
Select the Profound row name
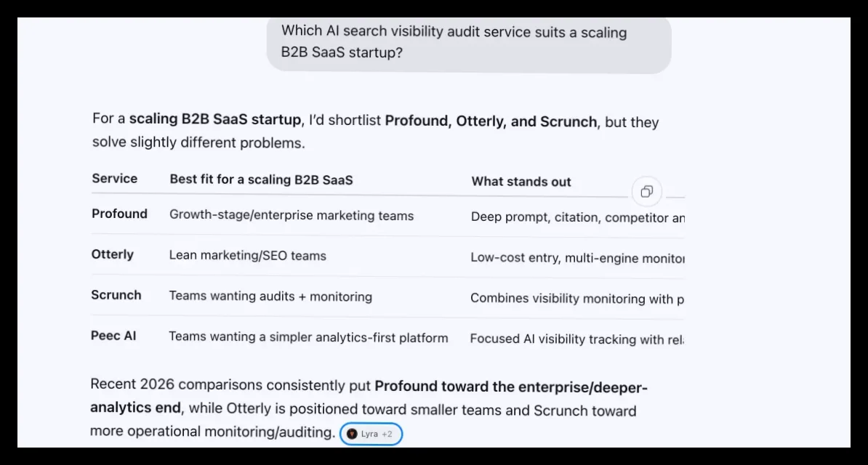[x=119, y=214]
